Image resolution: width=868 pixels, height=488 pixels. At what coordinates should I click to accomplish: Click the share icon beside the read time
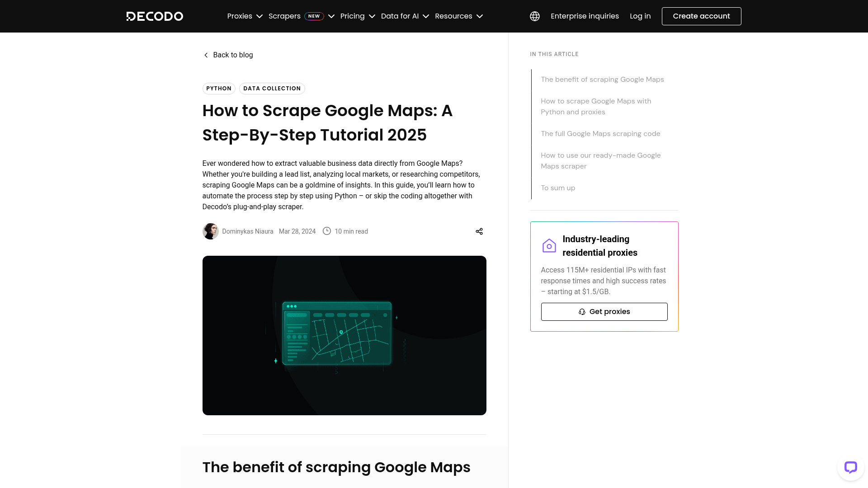[479, 231]
